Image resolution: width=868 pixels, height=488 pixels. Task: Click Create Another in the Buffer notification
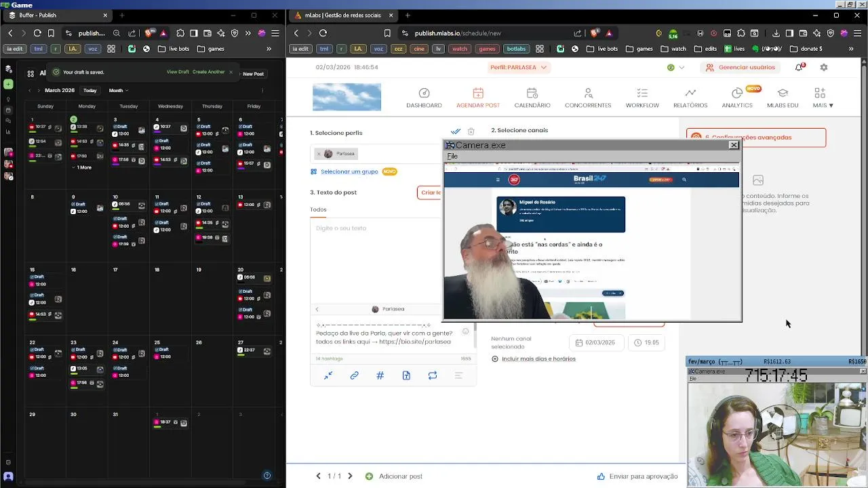point(208,72)
